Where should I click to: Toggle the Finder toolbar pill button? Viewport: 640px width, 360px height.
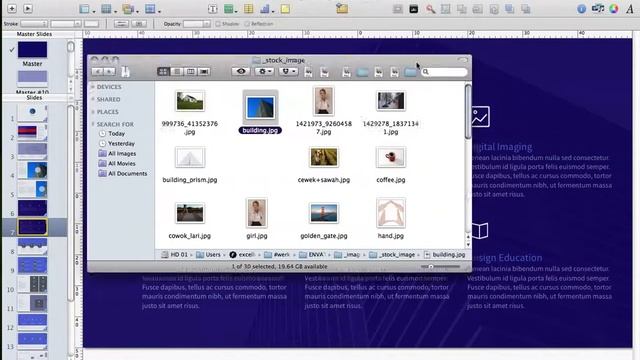click(x=462, y=60)
